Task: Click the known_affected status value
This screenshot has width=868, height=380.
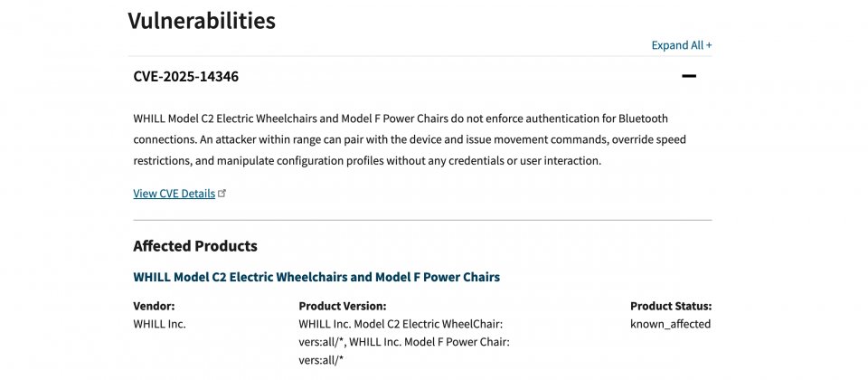Action: (x=670, y=324)
